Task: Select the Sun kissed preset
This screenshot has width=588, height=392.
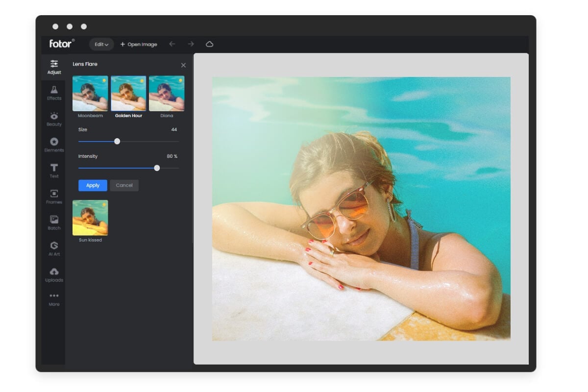Action: point(90,217)
